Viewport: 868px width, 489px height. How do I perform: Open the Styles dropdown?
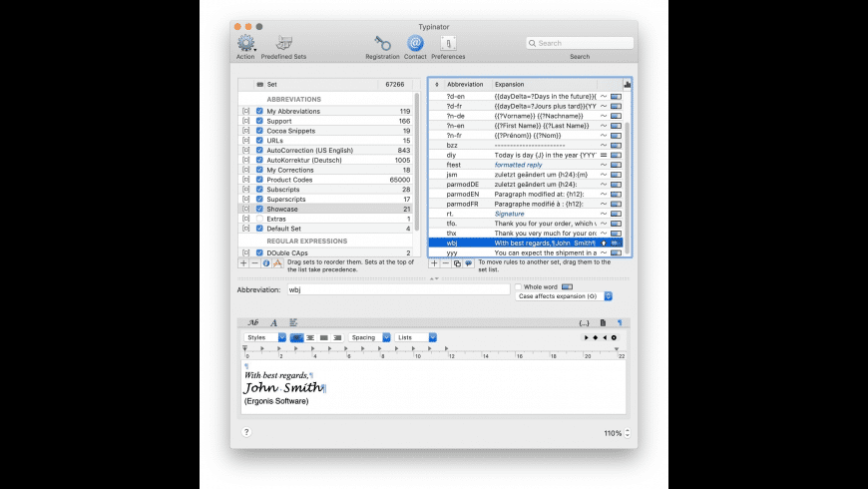265,338
